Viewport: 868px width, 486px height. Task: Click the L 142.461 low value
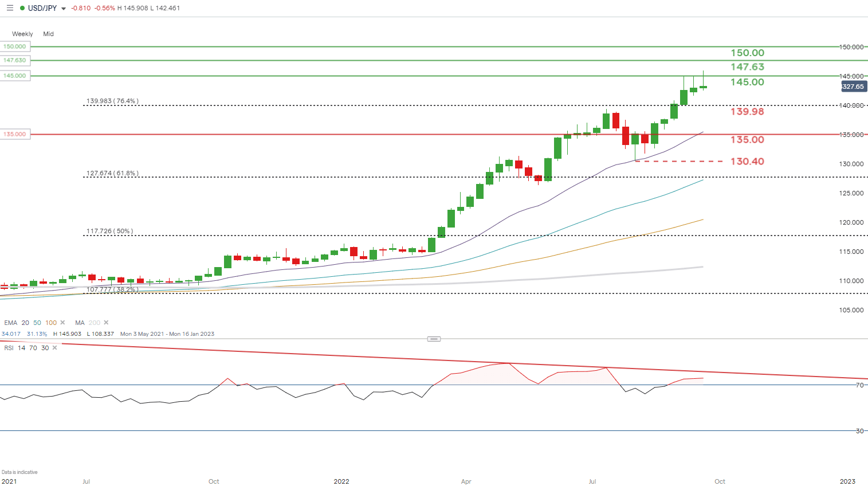click(164, 8)
